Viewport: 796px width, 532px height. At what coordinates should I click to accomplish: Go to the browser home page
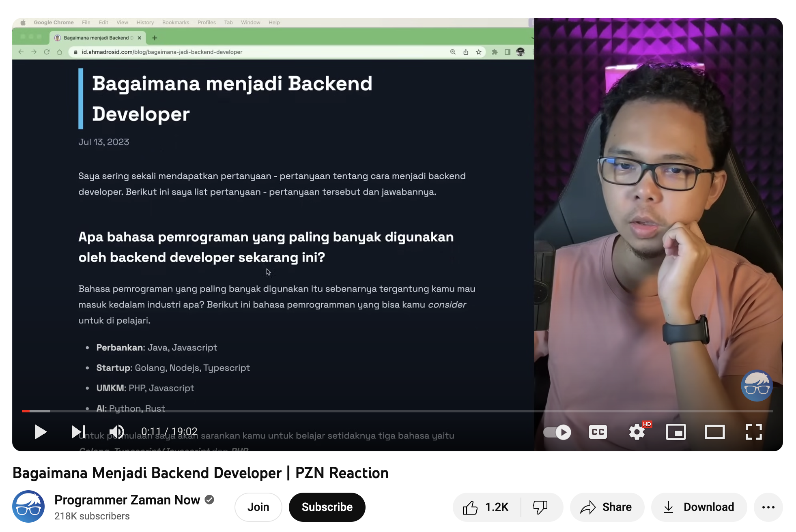tap(60, 52)
